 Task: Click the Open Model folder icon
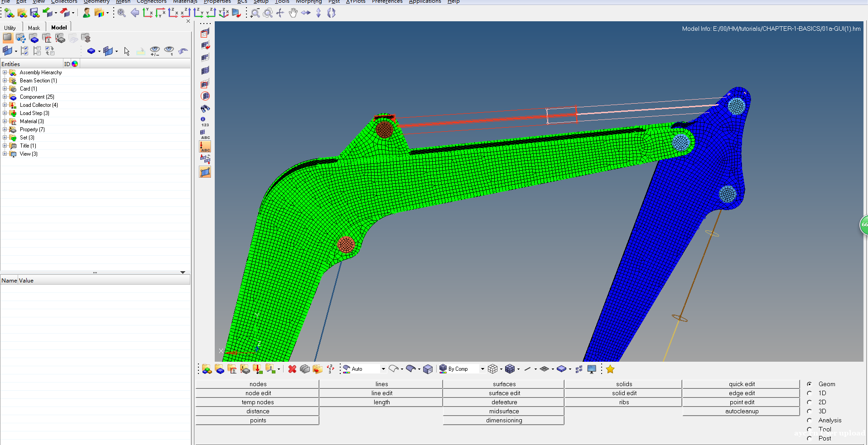pyautogui.click(x=22, y=13)
